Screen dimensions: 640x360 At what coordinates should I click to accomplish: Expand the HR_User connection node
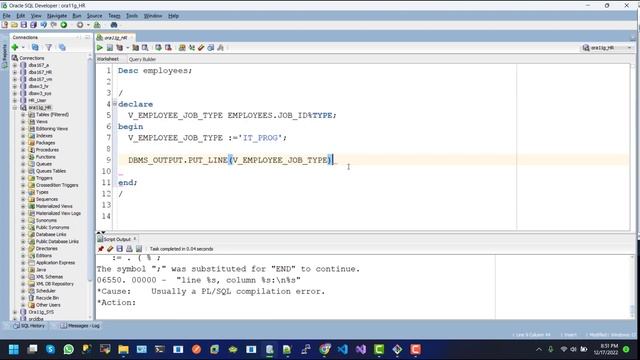click(15, 100)
